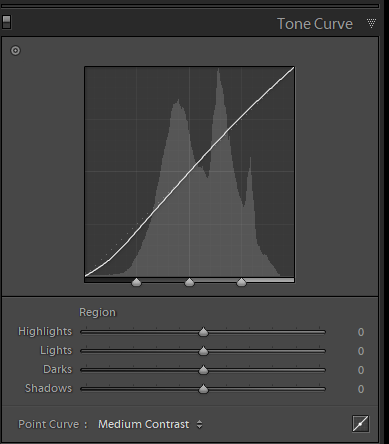Viewport: 389px width, 444px height.
Task: Open the Point Curve preset dropdown
Action: point(150,424)
